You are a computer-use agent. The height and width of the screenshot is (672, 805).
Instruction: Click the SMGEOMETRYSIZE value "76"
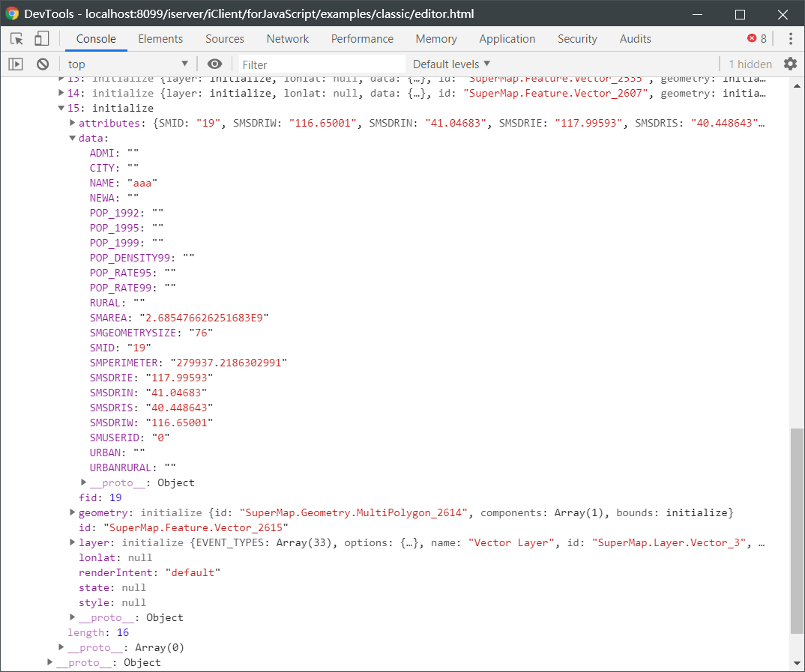coord(201,333)
